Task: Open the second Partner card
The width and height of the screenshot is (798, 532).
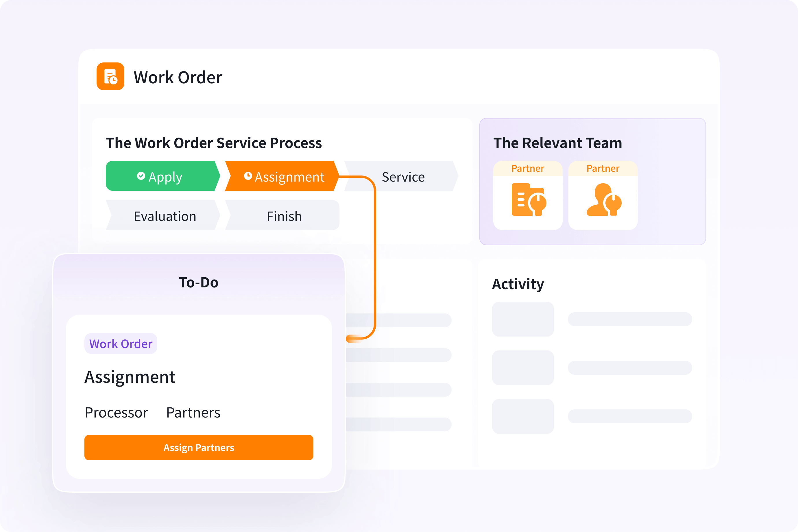Action: (603, 195)
